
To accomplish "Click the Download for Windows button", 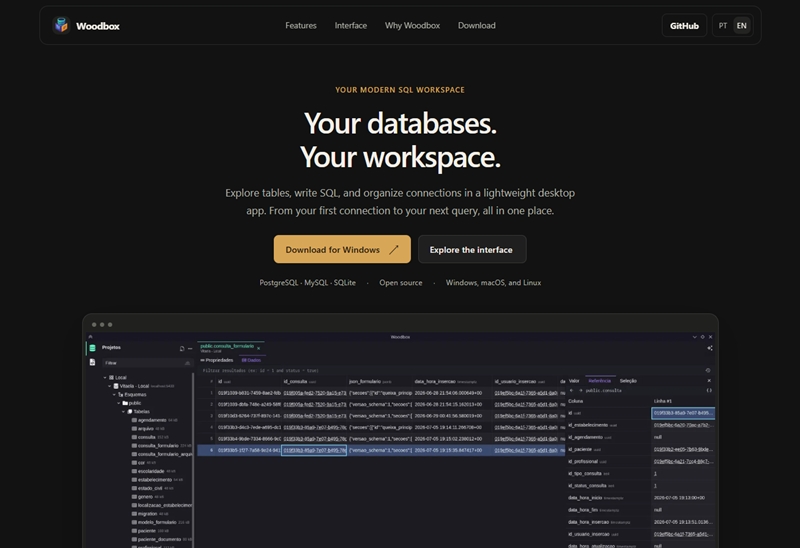I will coord(342,250).
